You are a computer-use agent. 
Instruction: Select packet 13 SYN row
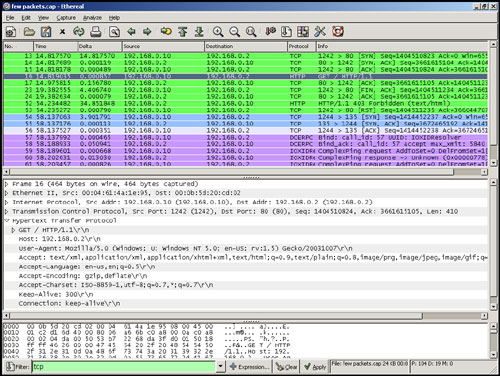pyautogui.click(x=245, y=56)
